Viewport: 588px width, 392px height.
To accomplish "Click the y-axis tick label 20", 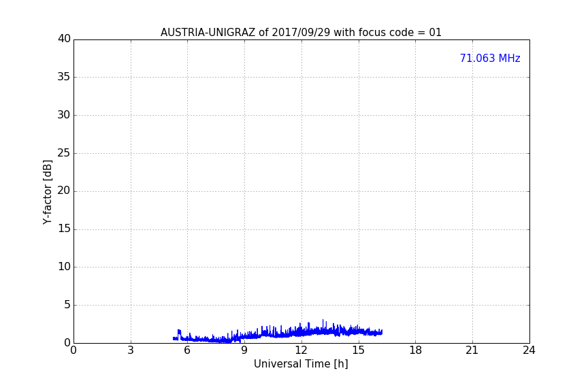I will click(64, 191).
